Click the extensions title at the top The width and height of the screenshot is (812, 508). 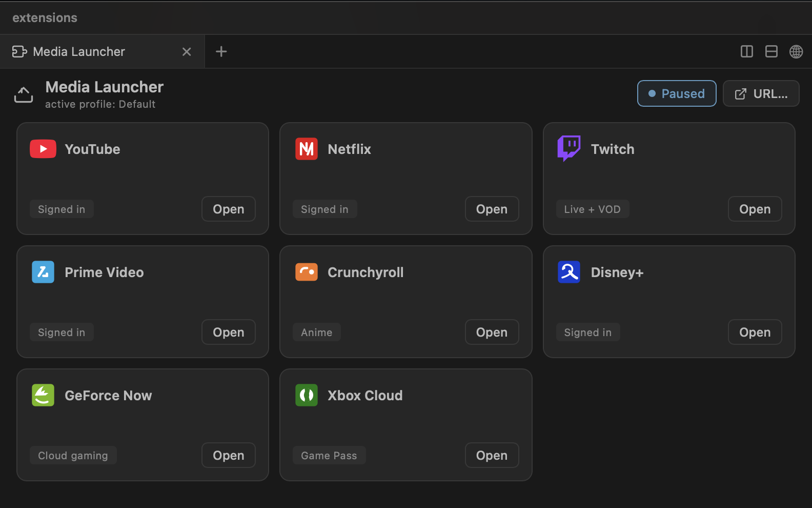point(45,17)
